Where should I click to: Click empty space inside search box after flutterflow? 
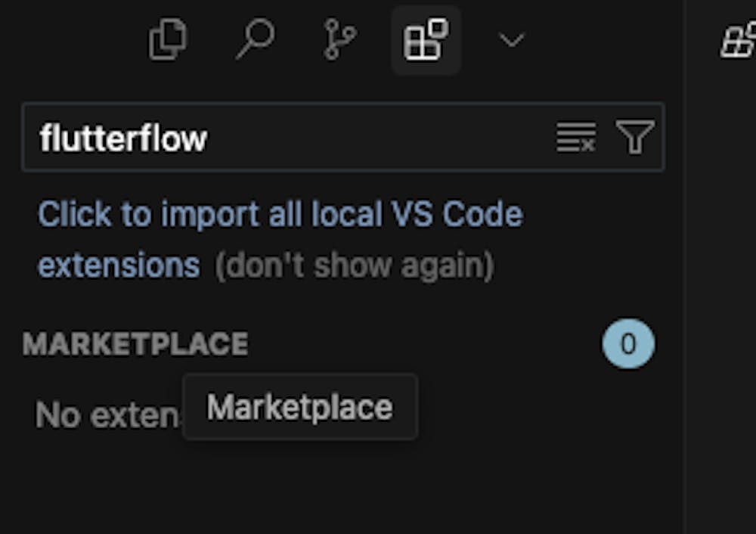point(381,137)
